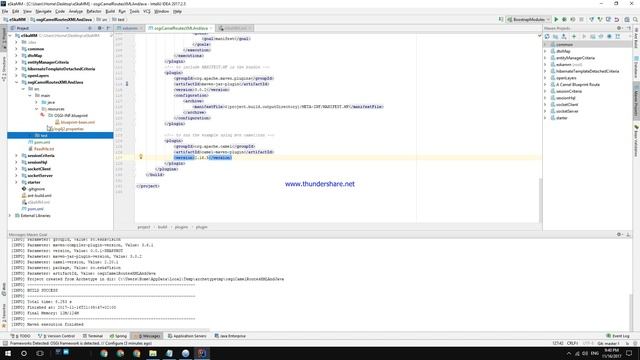Viewport: 640px width, 360px height.
Task: Toggle Structure side tab on left
Action: click(4, 69)
